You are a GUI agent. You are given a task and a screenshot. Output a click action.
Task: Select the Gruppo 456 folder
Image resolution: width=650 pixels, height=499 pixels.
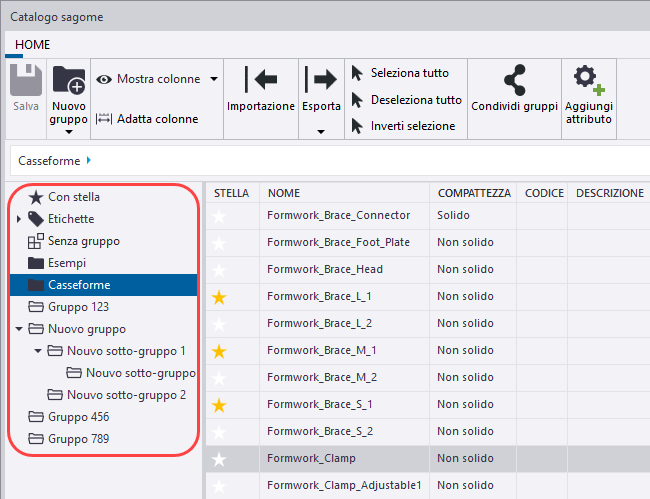tap(78, 417)
